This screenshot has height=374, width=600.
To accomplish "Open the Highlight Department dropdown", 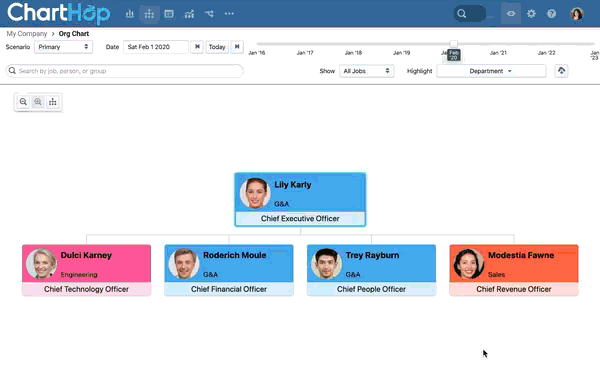I will click(491, 71).
